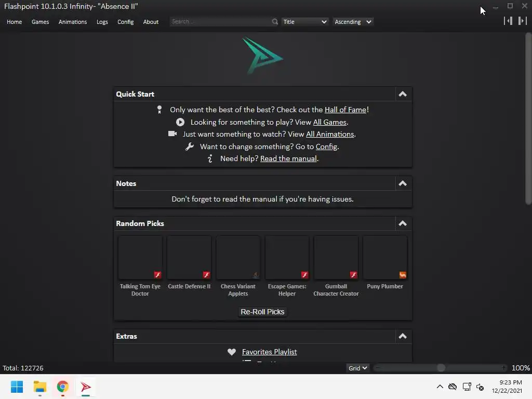Screen dimensions: 532x399
Task: Click Flash badge on Castle Defense II
Action: point(206,275)
